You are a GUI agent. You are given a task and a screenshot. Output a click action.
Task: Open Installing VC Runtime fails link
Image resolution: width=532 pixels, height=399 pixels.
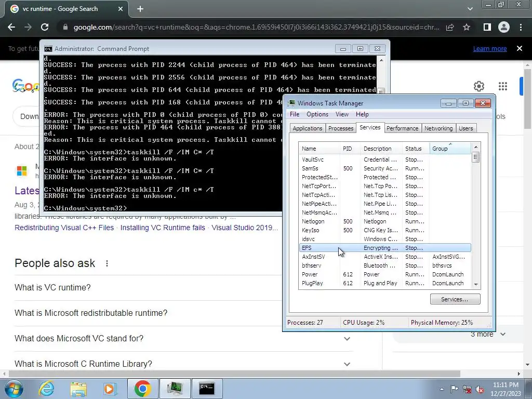(x=163, y=228)
